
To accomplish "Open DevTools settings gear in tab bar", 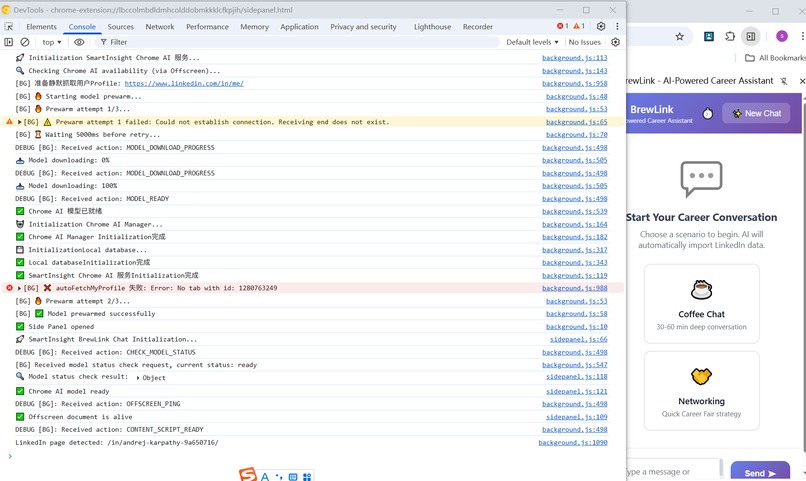I will [x=601, y=26].
